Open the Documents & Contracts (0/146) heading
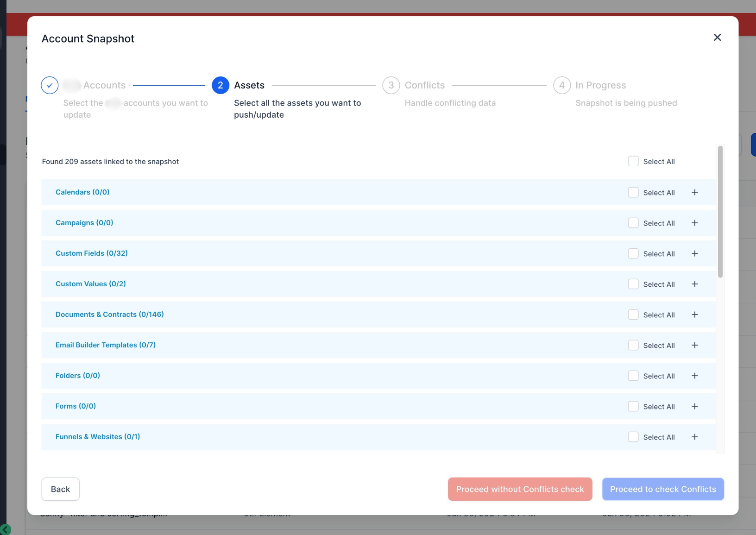The image size is (756, 535). [110, 315]
